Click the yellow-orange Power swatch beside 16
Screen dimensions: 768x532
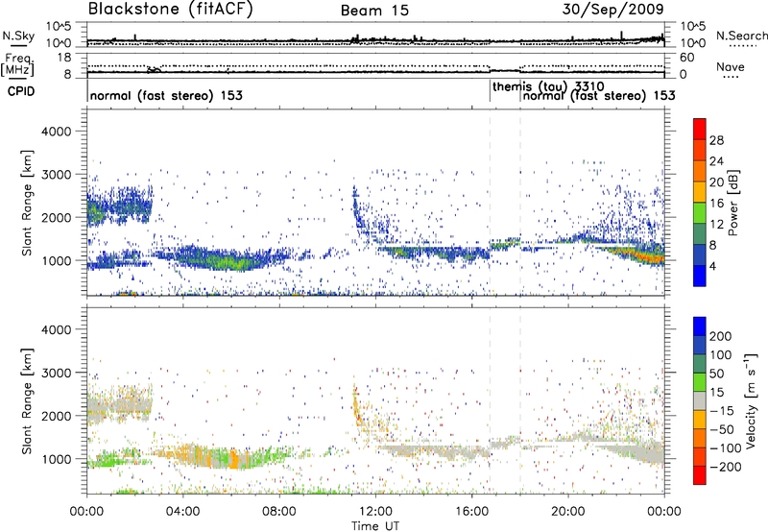[x=700, y=192]
